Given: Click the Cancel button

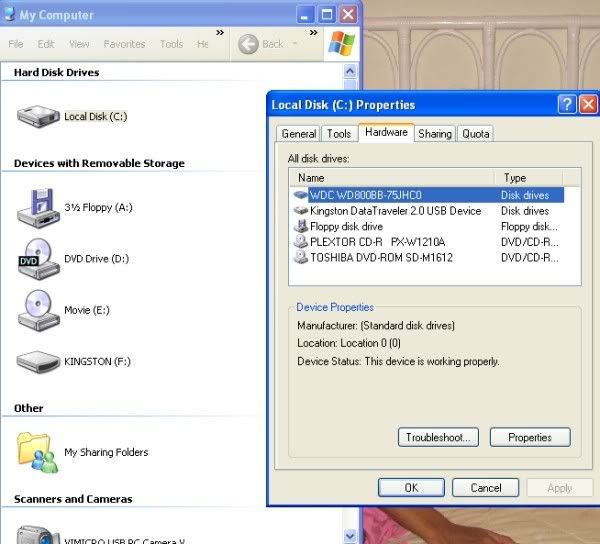Looking at the screenshot, I should [486, 488].
